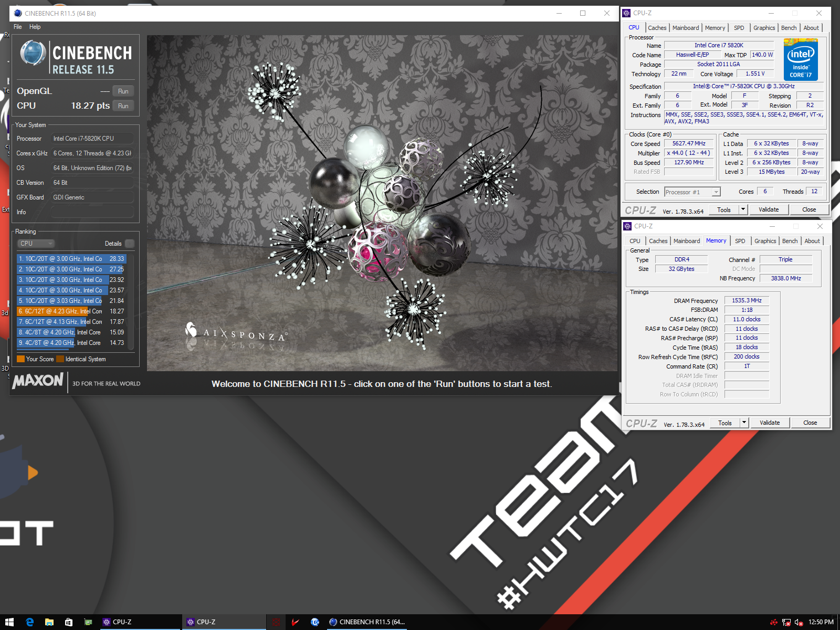Open the blue G taskbar app
The width and height of the screenshot is (840, 630).
coord(315,622)
